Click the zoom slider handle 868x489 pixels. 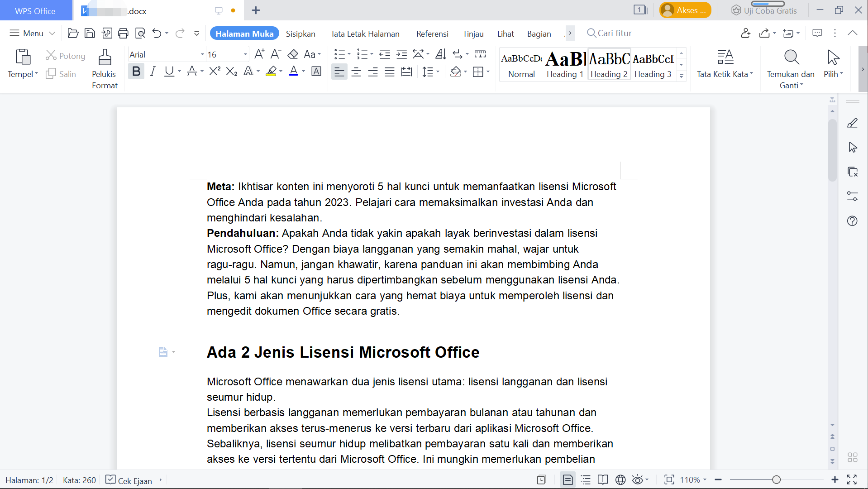777,480
